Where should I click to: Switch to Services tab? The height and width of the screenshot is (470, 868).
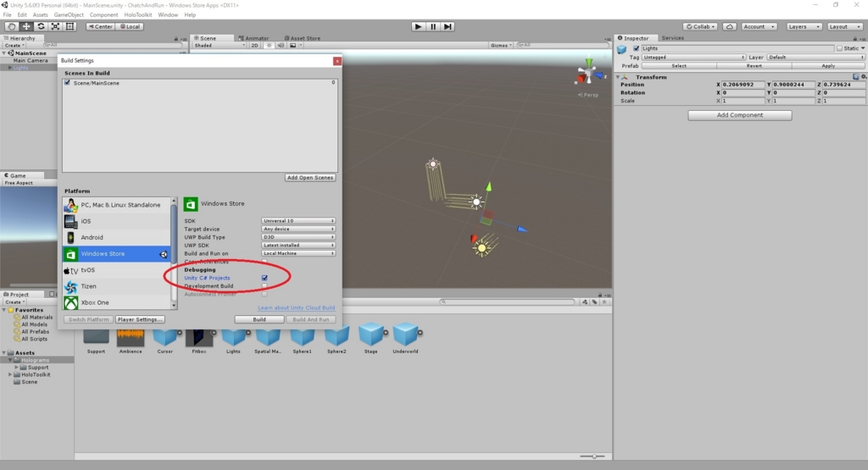672,38
